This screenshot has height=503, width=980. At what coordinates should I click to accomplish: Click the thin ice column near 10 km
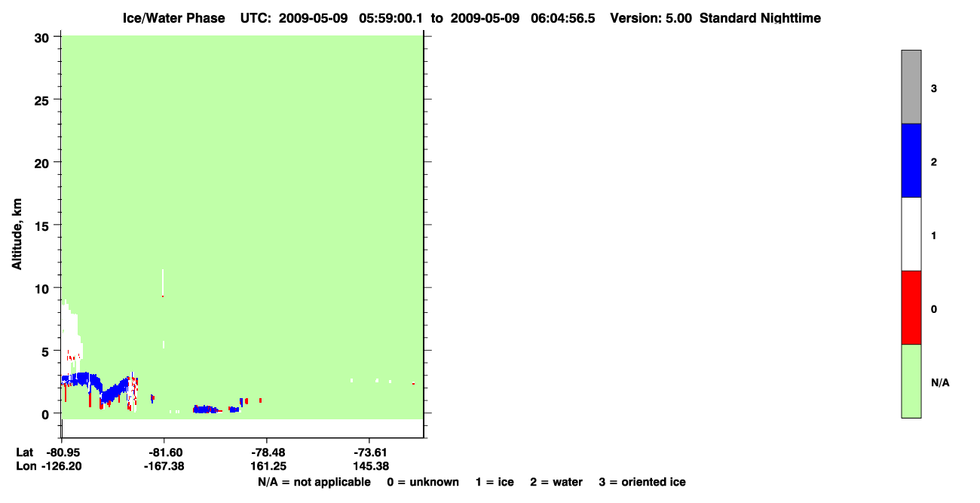tap(163, 282)
